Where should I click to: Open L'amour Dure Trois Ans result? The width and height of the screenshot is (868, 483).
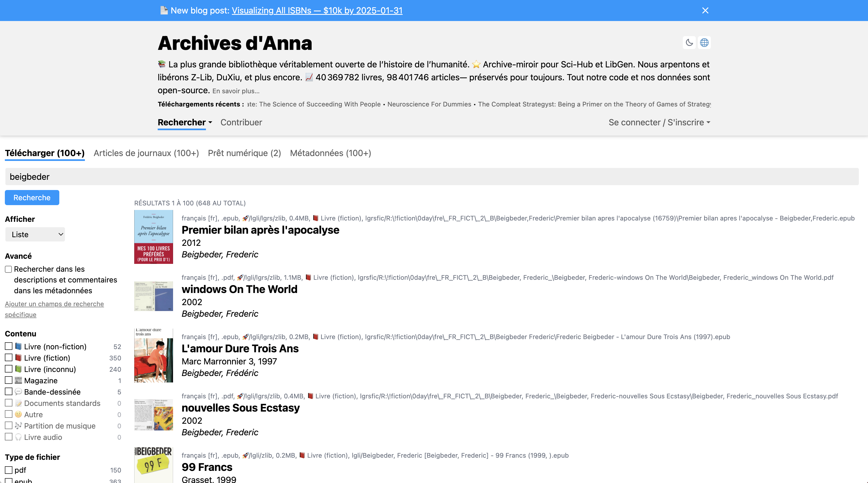click(240, 348)
